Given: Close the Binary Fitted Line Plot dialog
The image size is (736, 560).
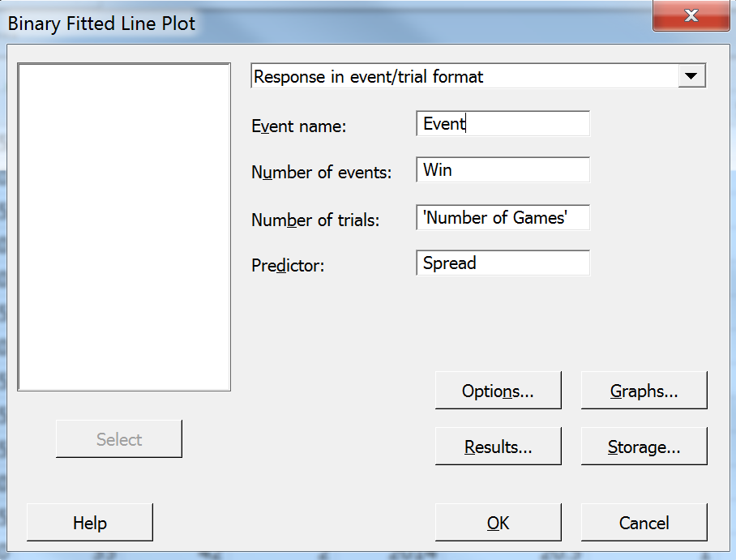Looking at the screenshot, I should pyautogui.click(x=691, y=16).
